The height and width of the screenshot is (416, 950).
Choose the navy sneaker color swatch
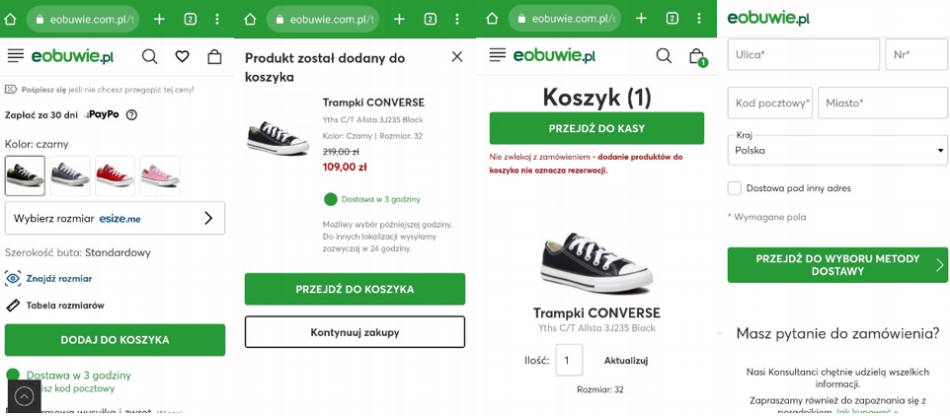[70, 176]
